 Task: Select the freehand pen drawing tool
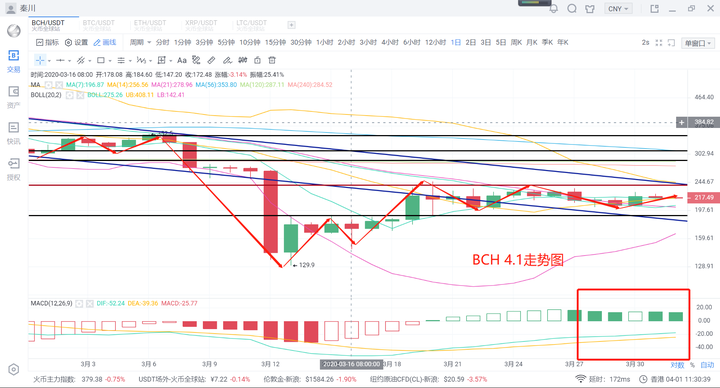[x=227, y=60]
